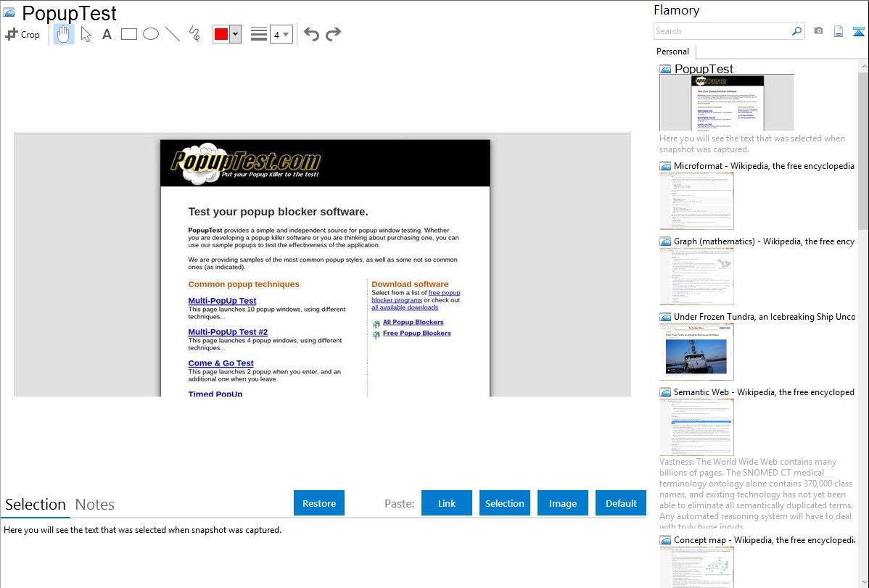Image resolution: width=869 pixels, height=588 pixels.
Task: Click the Semantic Web entry icon
Action: coord(665,392)
